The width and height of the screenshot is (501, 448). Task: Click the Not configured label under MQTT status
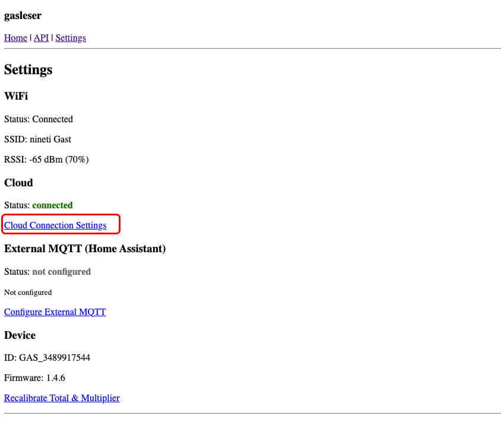tap(28, 292)
